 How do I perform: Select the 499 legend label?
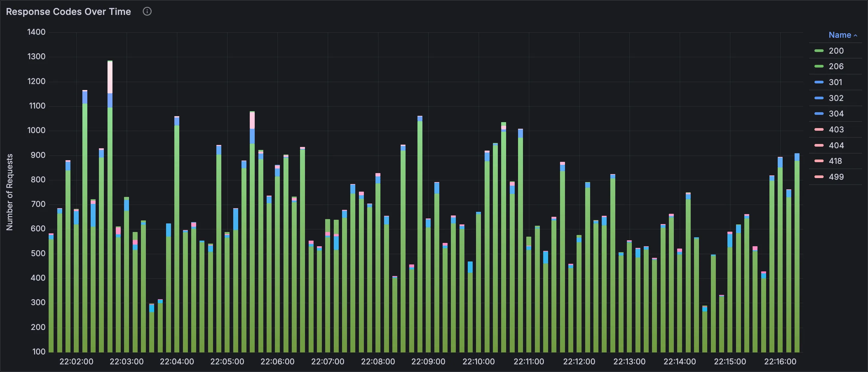point(836,176)
